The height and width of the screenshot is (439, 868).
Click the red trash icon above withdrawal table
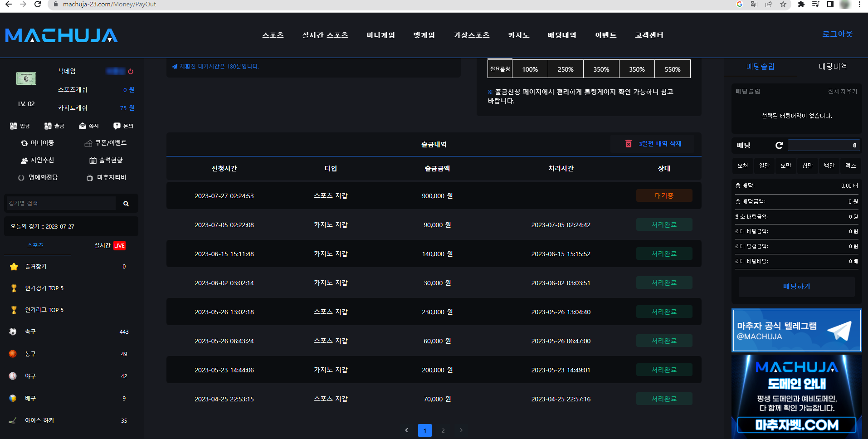628,144
